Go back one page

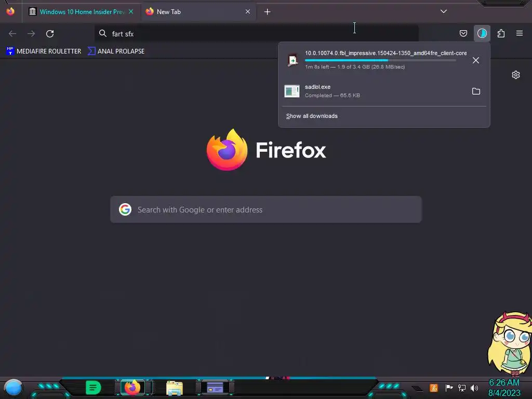(x=12, y=34)
